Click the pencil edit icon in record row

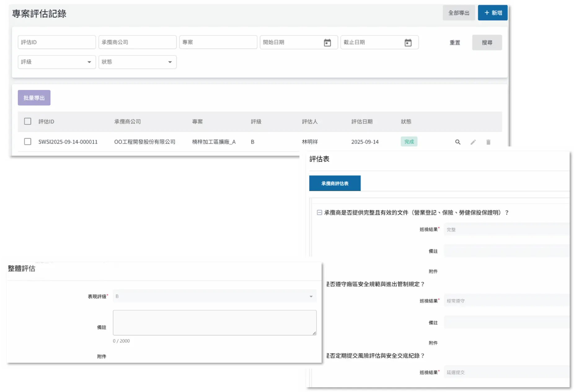click(473, 142)
